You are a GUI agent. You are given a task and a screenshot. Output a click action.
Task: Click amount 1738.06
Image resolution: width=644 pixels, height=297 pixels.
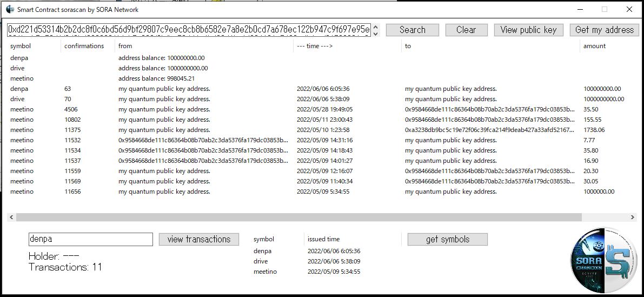click(x=594, y=130)
